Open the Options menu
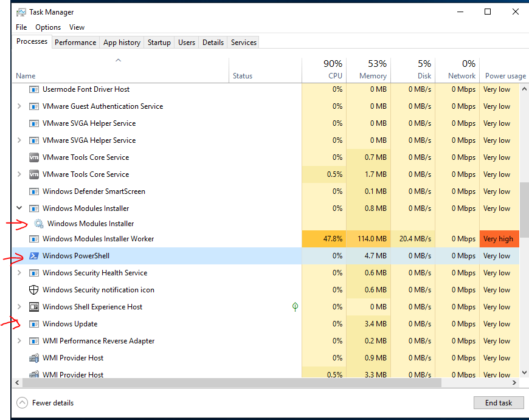The height and width of the screenshot is (420, 529). [x=48, y=27]
